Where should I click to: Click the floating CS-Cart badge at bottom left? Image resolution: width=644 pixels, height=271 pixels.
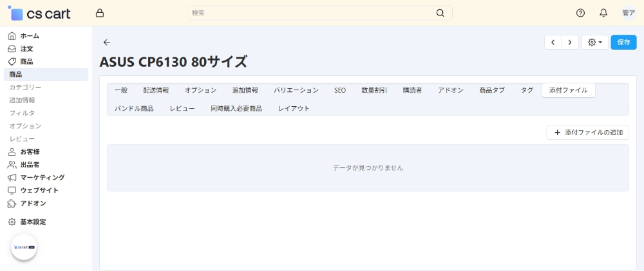click(24, 247)
